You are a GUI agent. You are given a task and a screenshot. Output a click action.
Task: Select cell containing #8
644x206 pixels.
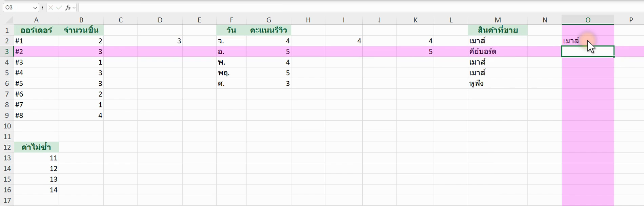[x=36, y=116]
